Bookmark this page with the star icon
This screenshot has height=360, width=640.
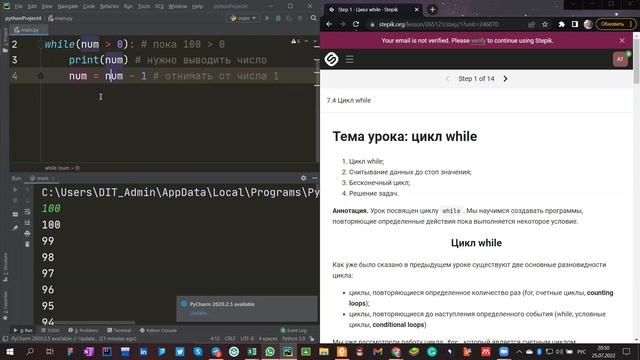pyautogui.click(x=545, y=24)
